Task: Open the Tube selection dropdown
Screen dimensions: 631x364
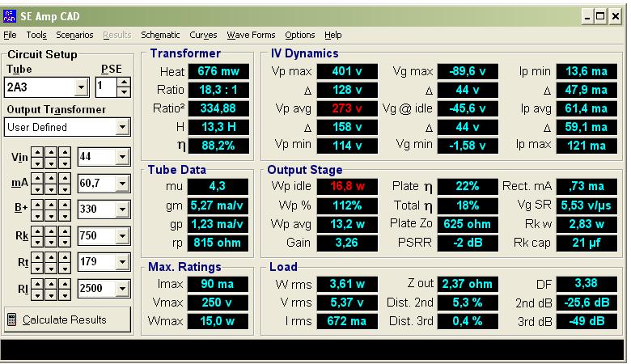Action: tap(81, 87)
